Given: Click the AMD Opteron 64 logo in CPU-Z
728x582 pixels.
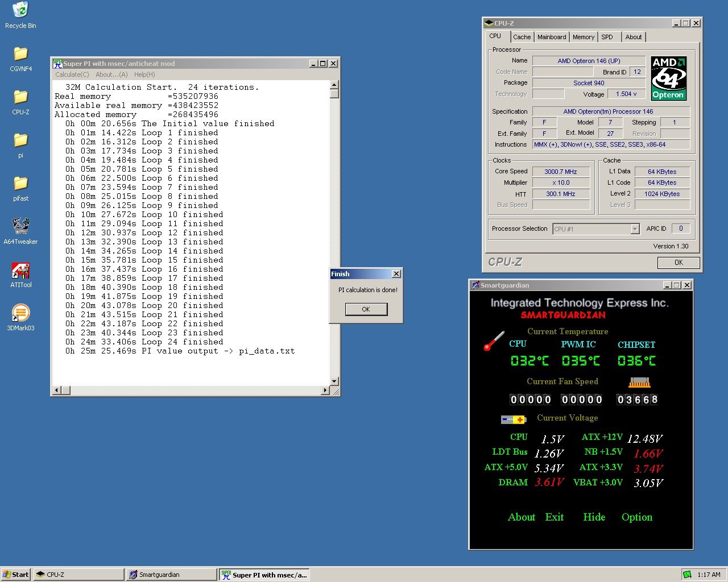Looking at the screenshot, I should [669, 78].
